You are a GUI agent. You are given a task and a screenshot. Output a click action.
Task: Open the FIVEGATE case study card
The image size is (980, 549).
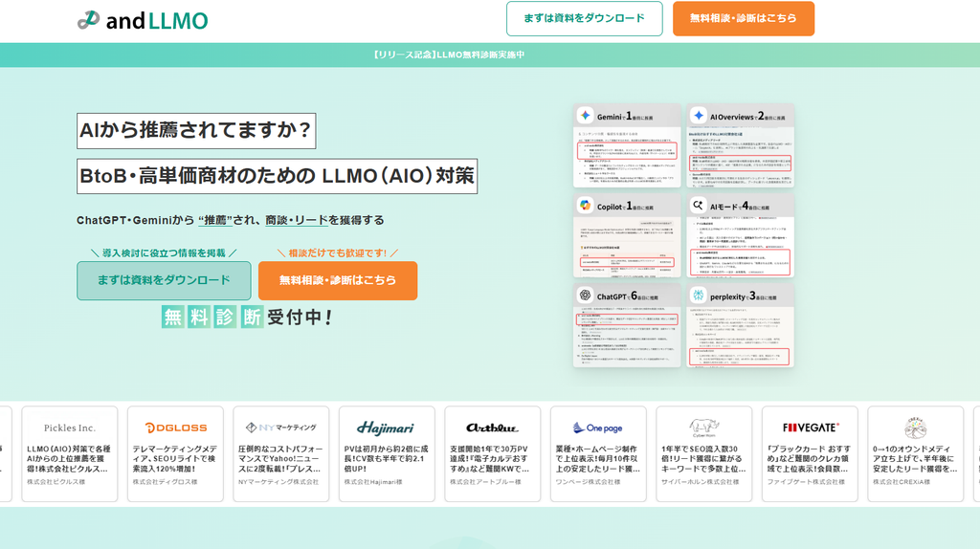click(810, 454)
